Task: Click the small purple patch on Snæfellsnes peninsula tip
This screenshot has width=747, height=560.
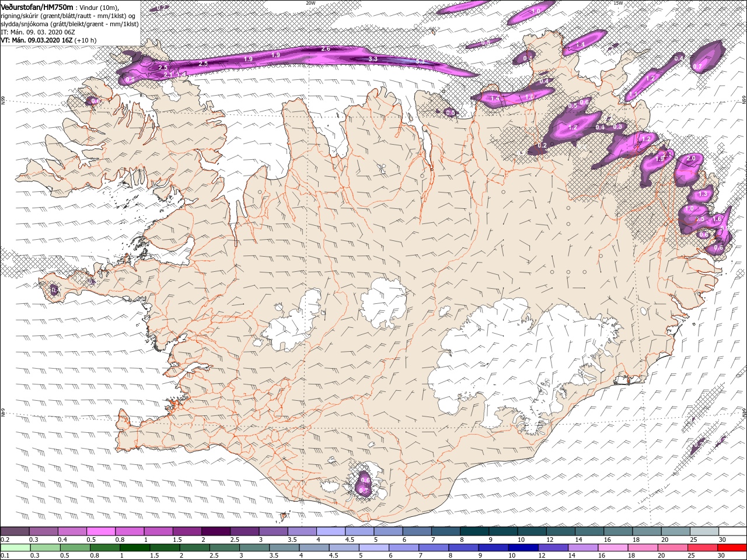Action: (x=54, y=290)
